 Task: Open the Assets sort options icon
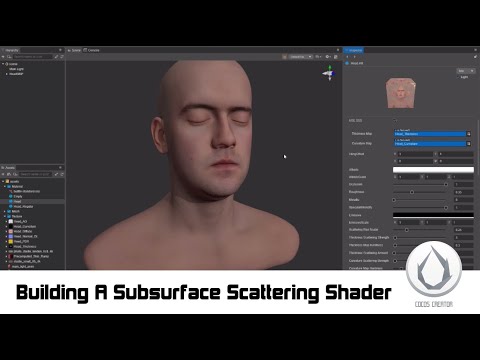(9, 174)
